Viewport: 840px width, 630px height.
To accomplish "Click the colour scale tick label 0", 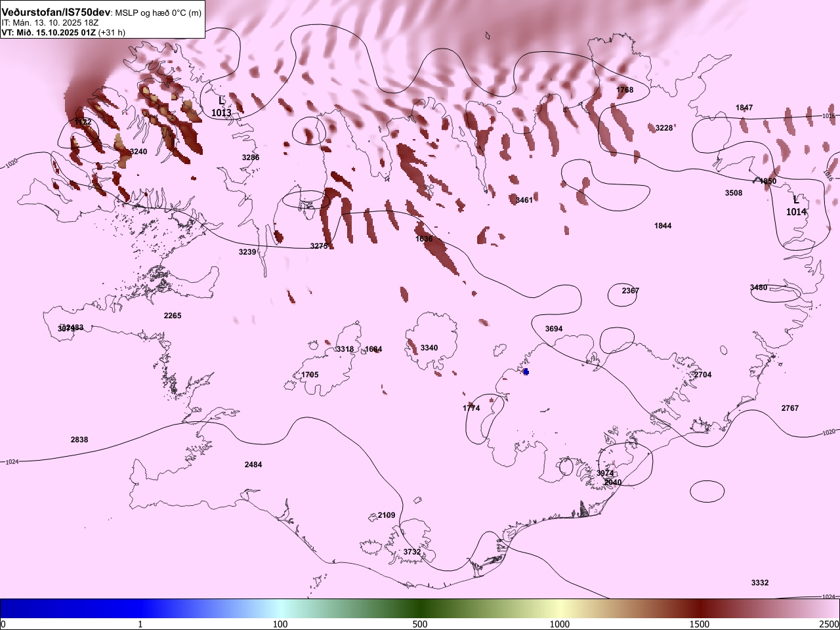I will (x=3, y=624).
